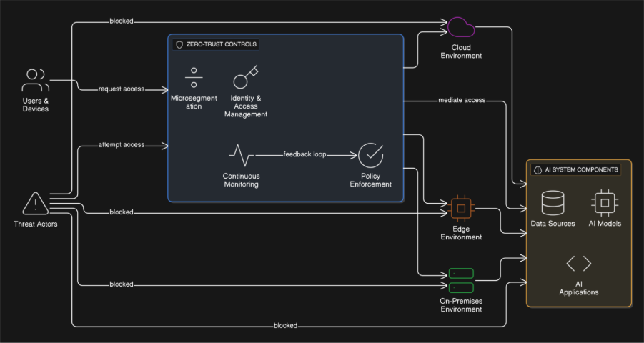Select the 'blocked' label on On-Premises arrow
The width and height of the screenshot is (644, 343).
(122, 284)
